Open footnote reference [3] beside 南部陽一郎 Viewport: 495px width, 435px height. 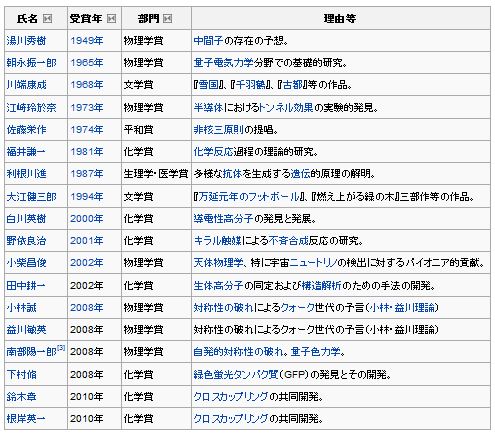(x=61, y=348)
